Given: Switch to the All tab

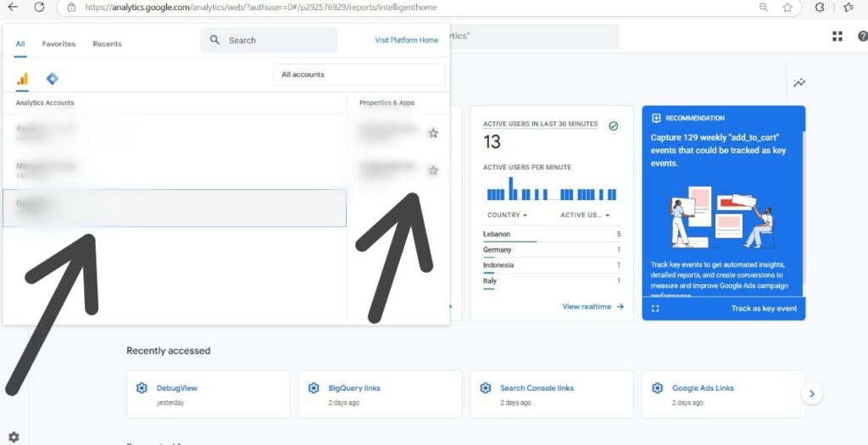Looking at the screenshot, I should (x=20, y=44).
